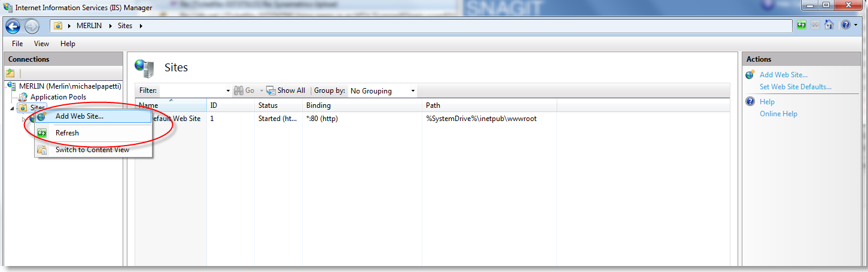The height and width of the screenshot is (272, 868).
Task: Open the breadcrumb arrow after Sites
Action: (141, 26)
